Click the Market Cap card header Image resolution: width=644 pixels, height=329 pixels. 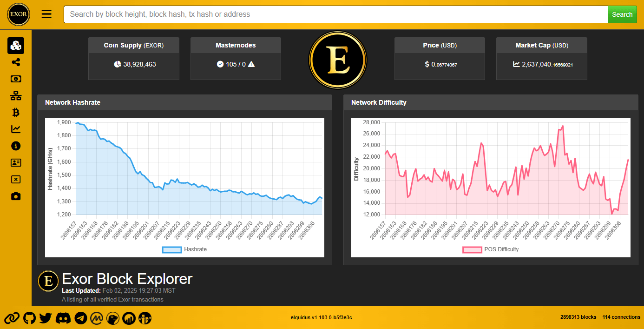click(x=542, y=45)
